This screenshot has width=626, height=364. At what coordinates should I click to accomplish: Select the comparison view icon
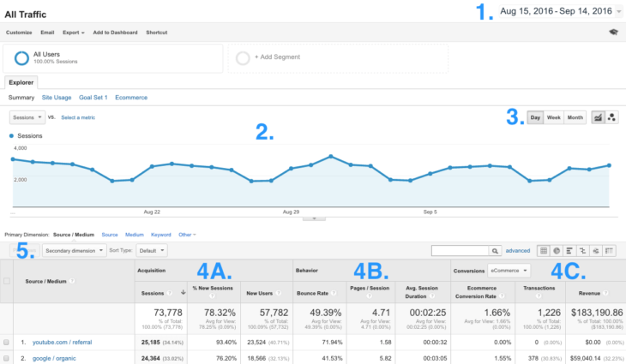click(583, 251)
